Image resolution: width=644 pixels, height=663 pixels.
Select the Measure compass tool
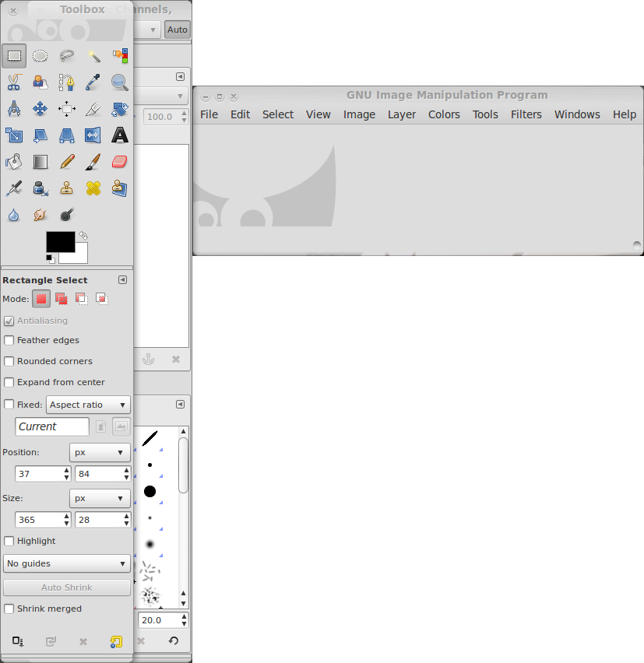coord(14,109)
